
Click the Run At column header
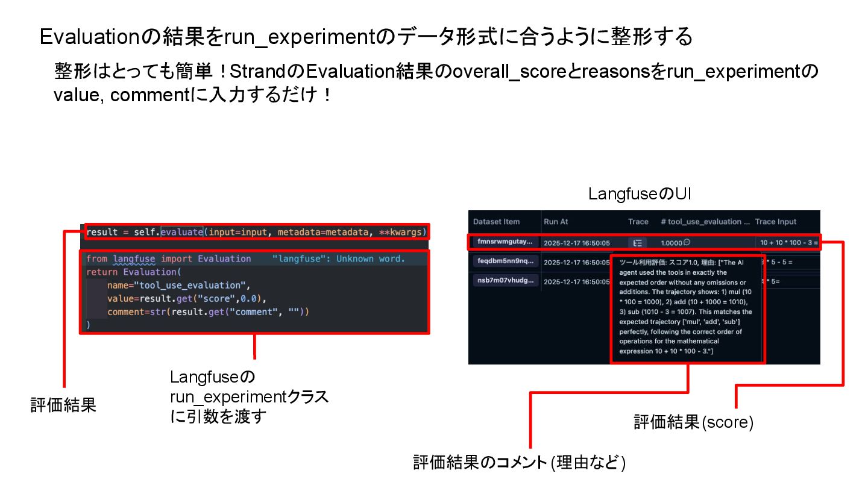click(556, 222)
